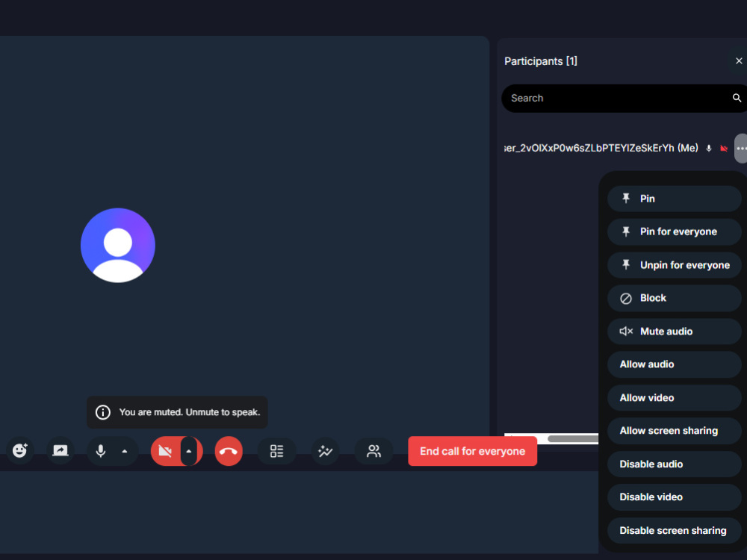Choose Pin for everyone
The height and width of the screenshot is (560, 747).
[674, 232]
